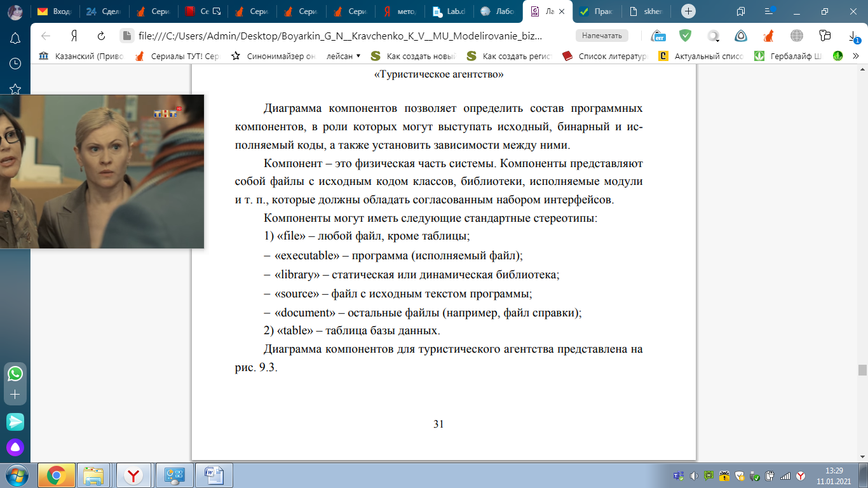
Task: Click the circular Alice toolbar icon
Action: [741, 36]
